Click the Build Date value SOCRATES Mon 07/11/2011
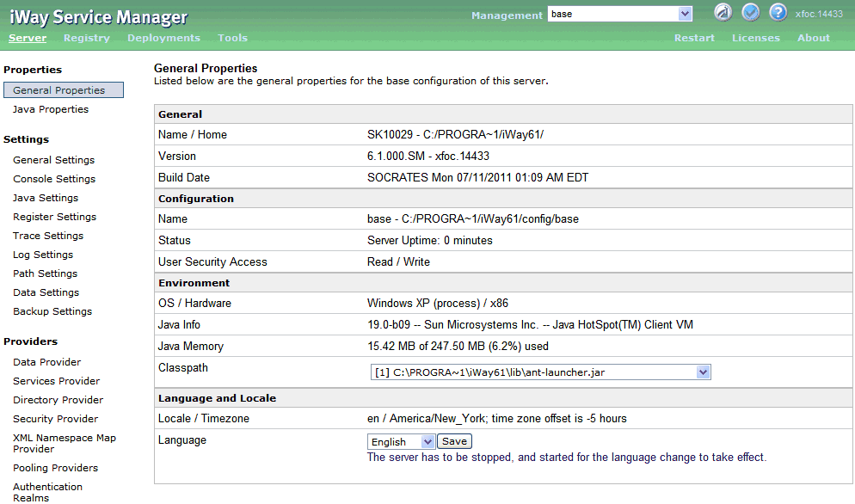Image resolution: width=855 pixels, height=504 pixels. point(477,178)
